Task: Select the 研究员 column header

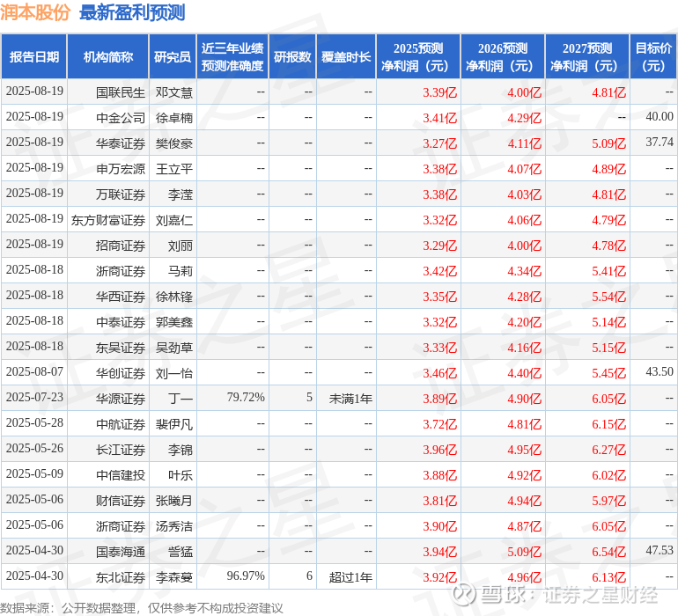Action: [x=173, y=56]
